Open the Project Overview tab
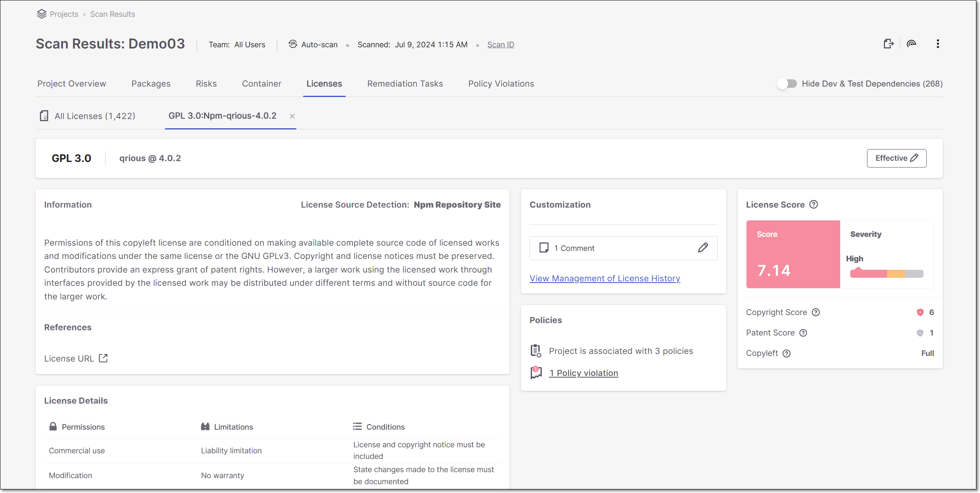This screenshot has height=493, width=980. click(x=72, y=84)
